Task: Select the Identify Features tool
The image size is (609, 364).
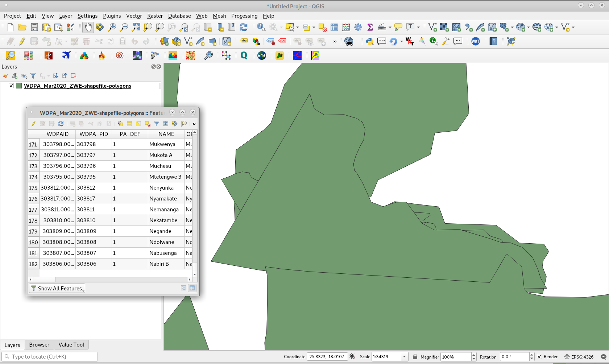Action: pos(261,27)
